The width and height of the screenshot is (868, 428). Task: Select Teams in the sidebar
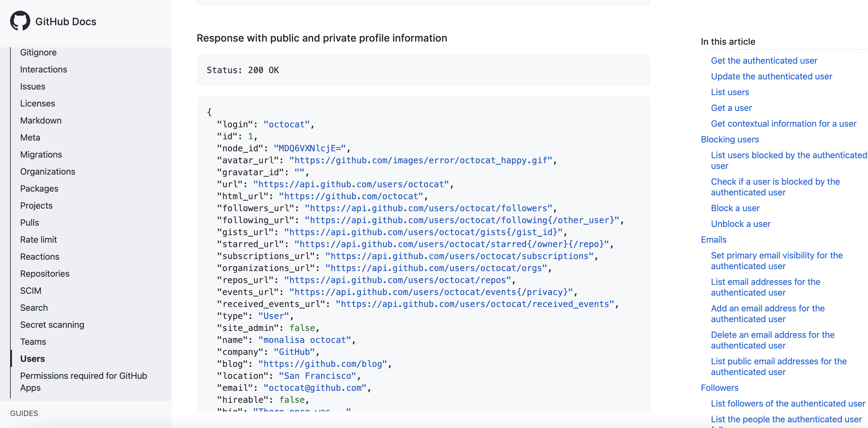click(x=33, y=342)
